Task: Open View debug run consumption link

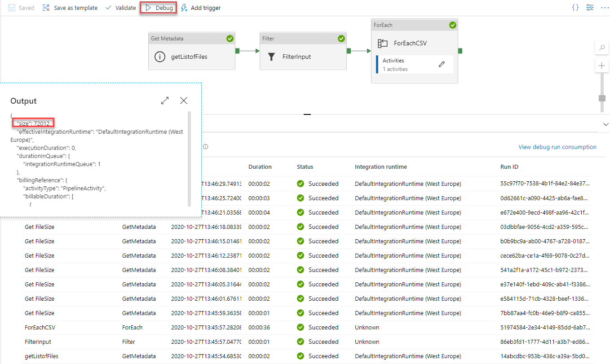Action: (557, 147)
